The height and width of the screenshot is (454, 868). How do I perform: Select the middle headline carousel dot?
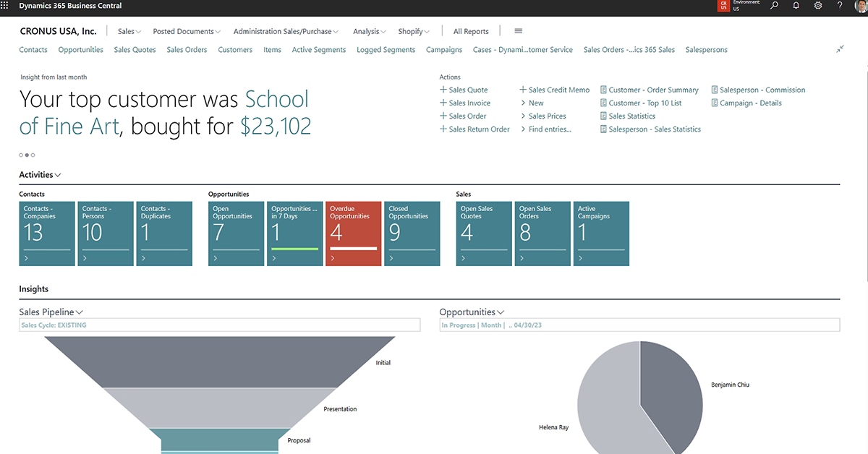(27, 155)
